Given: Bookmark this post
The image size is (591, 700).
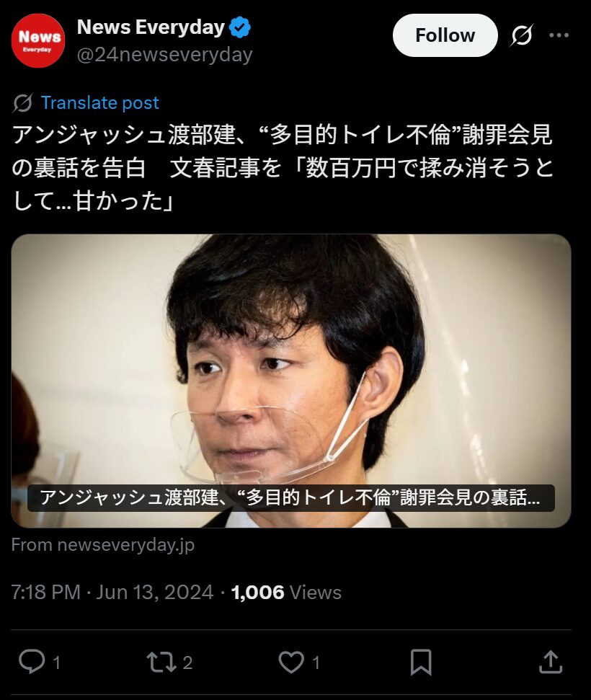Looking at the screenshot, I should (x=421, y=662).
